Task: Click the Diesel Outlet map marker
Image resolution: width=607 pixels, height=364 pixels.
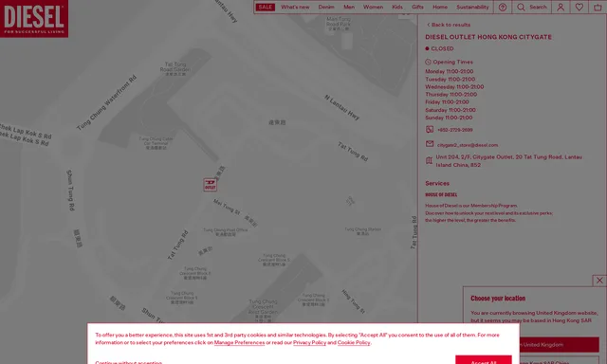Action: 211,185
